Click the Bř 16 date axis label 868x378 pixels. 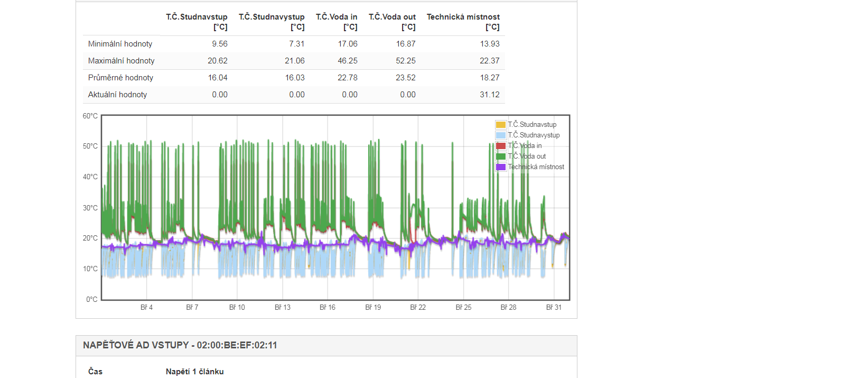[x=328, y=307]
